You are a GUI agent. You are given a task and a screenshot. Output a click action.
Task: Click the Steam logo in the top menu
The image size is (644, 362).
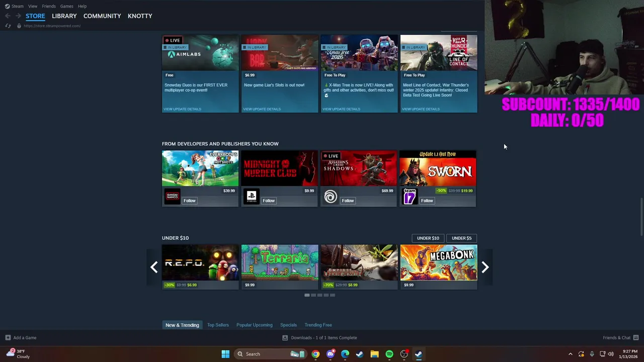(7, 6)
